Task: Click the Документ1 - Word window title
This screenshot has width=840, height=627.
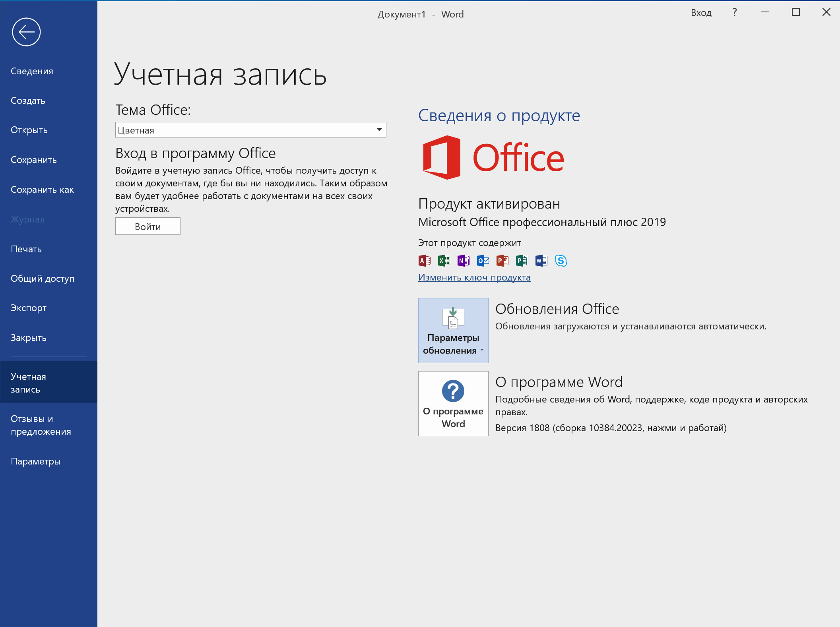Action: click(421, 14)
